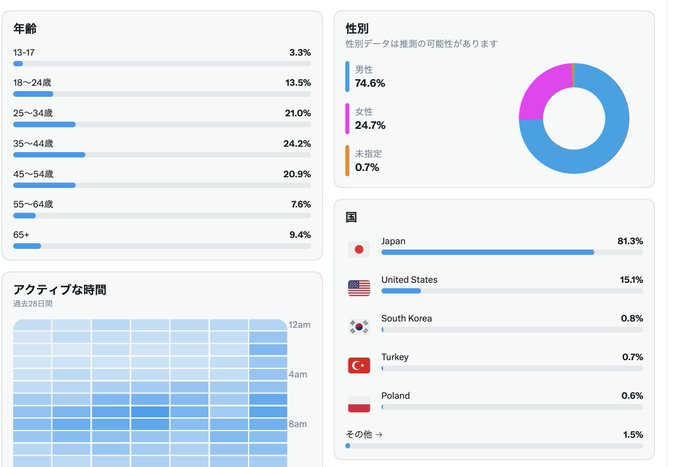This screenshot has height=467, width=680.
Task: Click the United States flag icon
Action: point(359,288)
